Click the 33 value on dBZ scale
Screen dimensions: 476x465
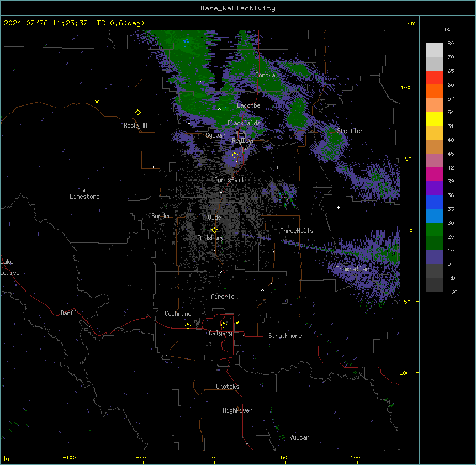coord(451,209)
